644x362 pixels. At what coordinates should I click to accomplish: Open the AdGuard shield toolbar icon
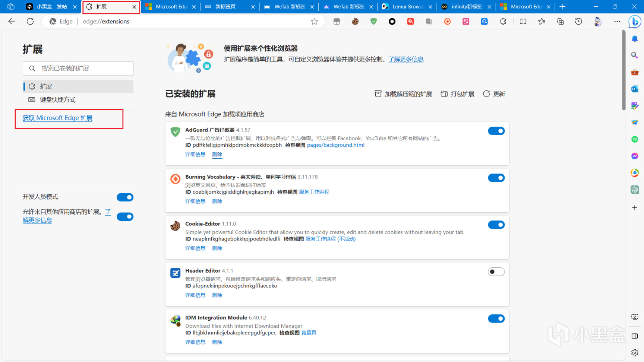(x=373, y=22)
